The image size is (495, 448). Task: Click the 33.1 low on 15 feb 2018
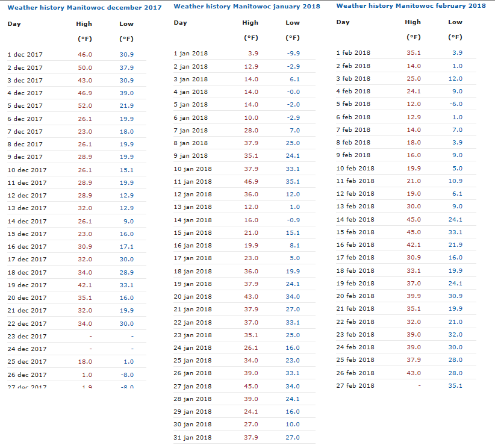(455, 232)
